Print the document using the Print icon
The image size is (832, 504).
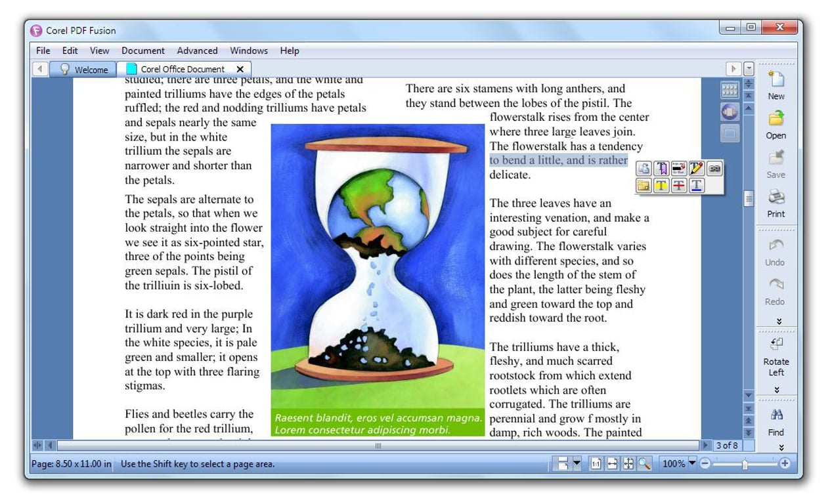pos(776,197)
